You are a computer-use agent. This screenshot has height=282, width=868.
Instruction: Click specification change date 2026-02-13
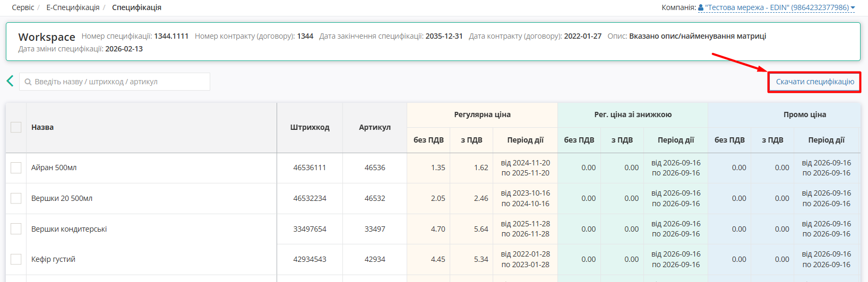click(x=124, y=49)
